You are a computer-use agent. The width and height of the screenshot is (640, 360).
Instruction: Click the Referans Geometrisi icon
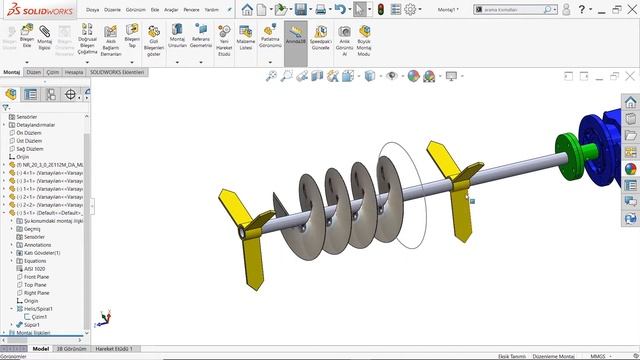click(x=201, y=29)
